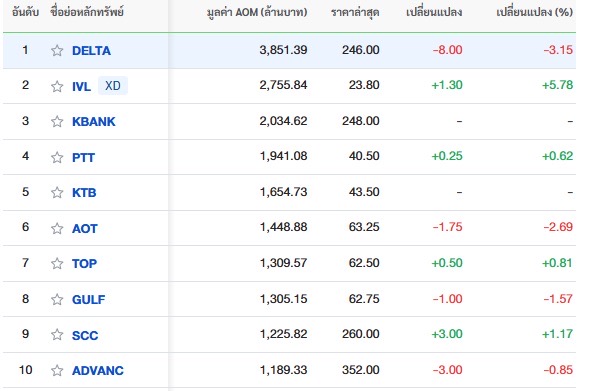Mark PTT with the star icon
Viewport: 595px width, 391px height.
tap(57, 157)
